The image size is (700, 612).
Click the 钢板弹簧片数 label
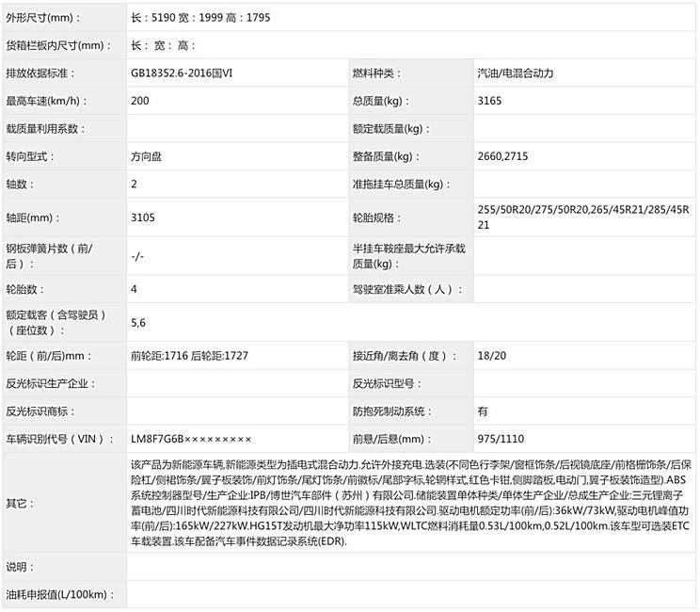(49, 256)
